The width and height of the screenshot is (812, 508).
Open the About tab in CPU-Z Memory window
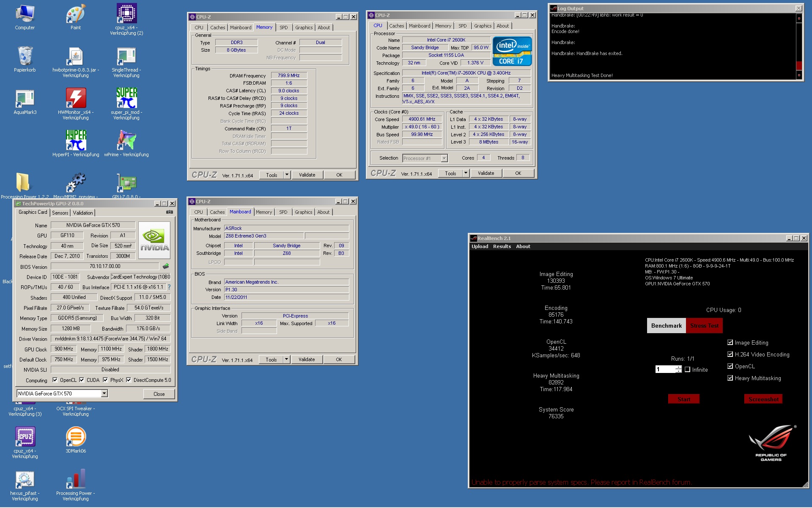324,28
